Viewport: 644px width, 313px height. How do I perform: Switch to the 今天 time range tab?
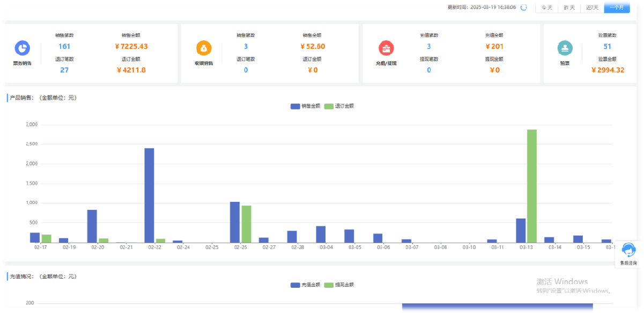click(x=546, y=8)
